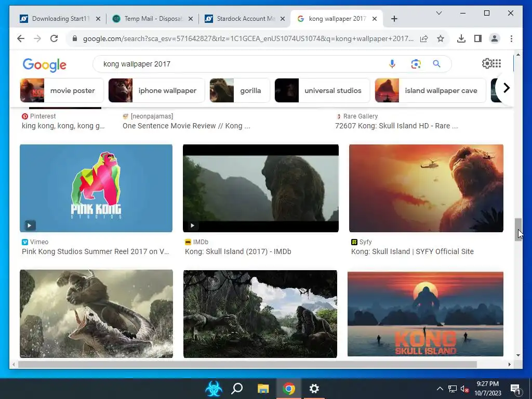This screenshot has height=399, width=532.
Task: Open Rare Gallery Skull Island HD link
Action: [x=396, y=126]
